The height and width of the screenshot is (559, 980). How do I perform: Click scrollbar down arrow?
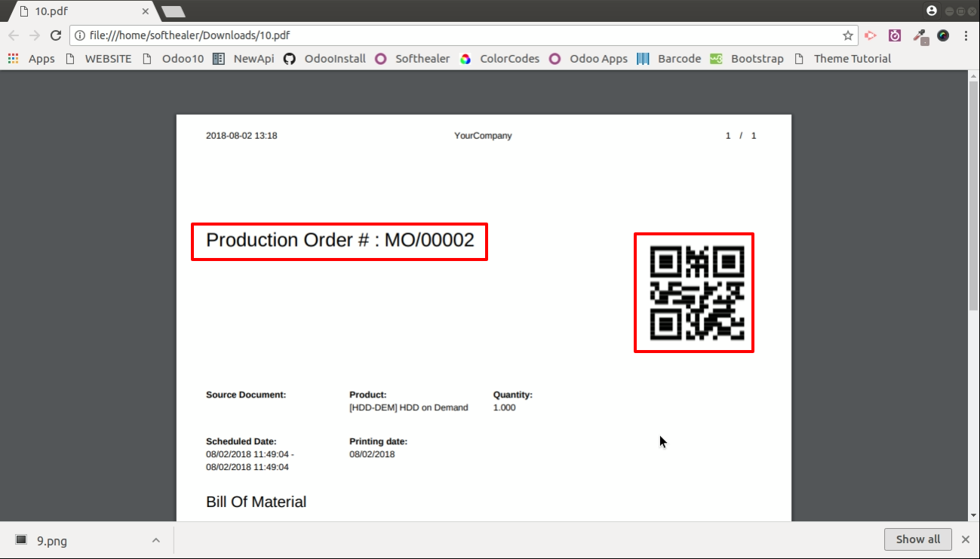[973, 516]
